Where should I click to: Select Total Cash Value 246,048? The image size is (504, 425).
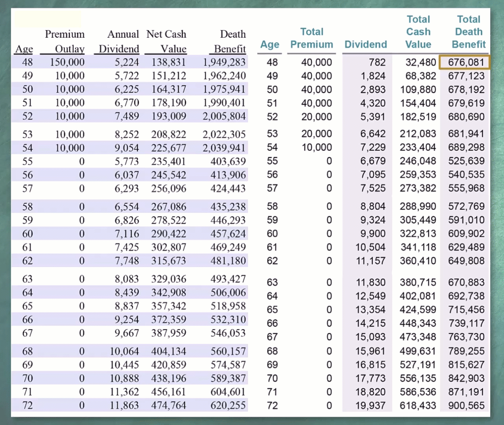418,161
